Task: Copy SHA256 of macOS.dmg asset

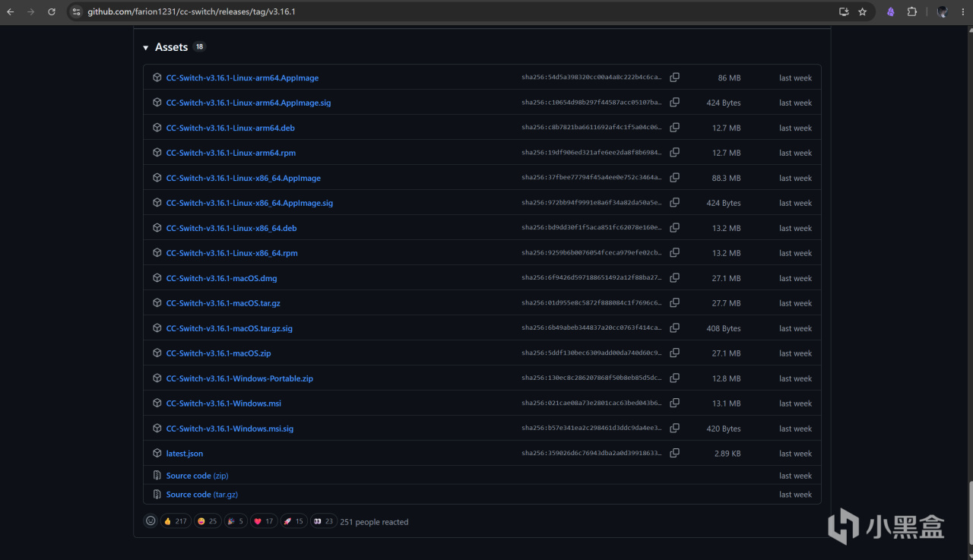Action: (x=674, y=278)
